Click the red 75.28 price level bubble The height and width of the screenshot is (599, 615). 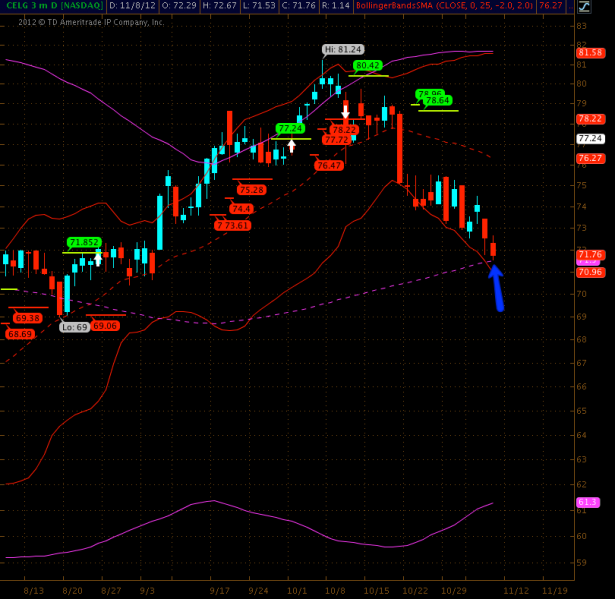tap(252, 190)
